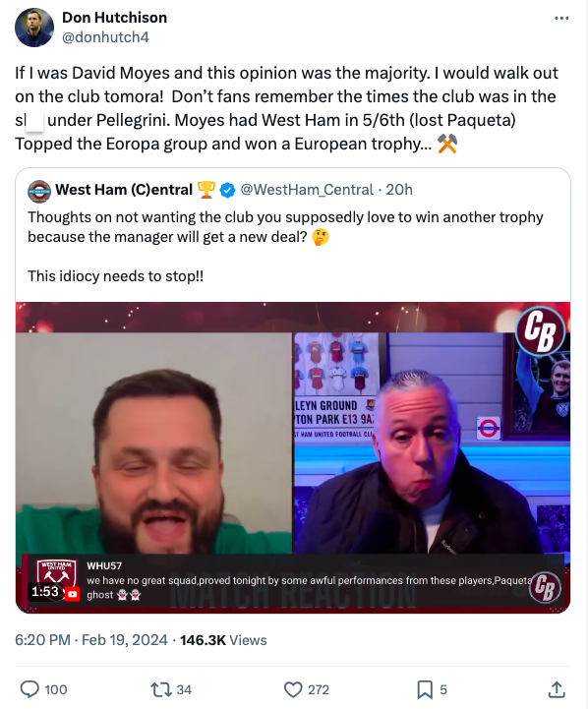Click the retweet icon with 34

[159, 689]
